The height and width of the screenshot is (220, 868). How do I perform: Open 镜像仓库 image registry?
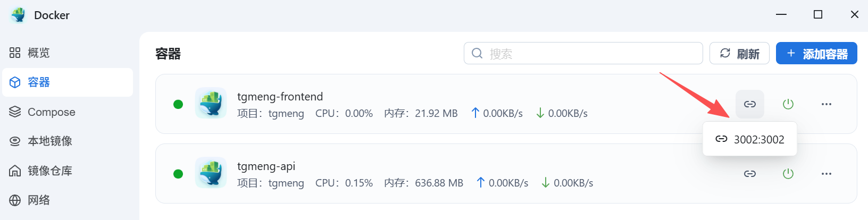coord(68,171)
